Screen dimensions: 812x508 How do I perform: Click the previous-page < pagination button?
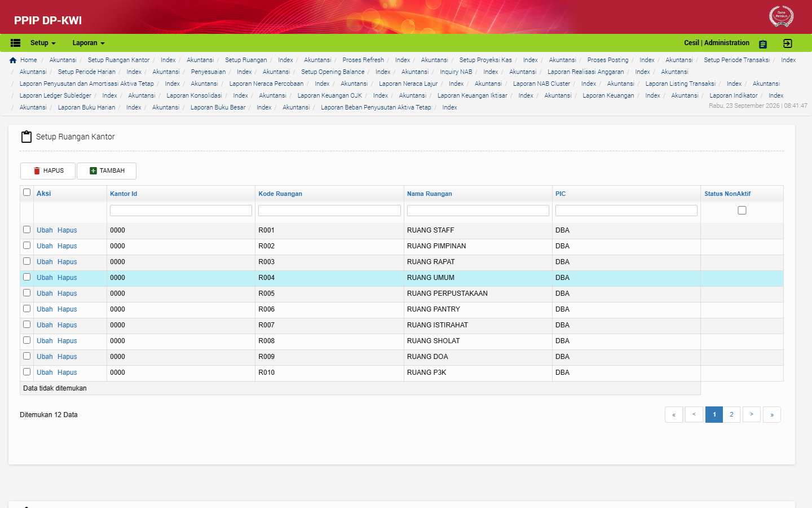(694, 415)
